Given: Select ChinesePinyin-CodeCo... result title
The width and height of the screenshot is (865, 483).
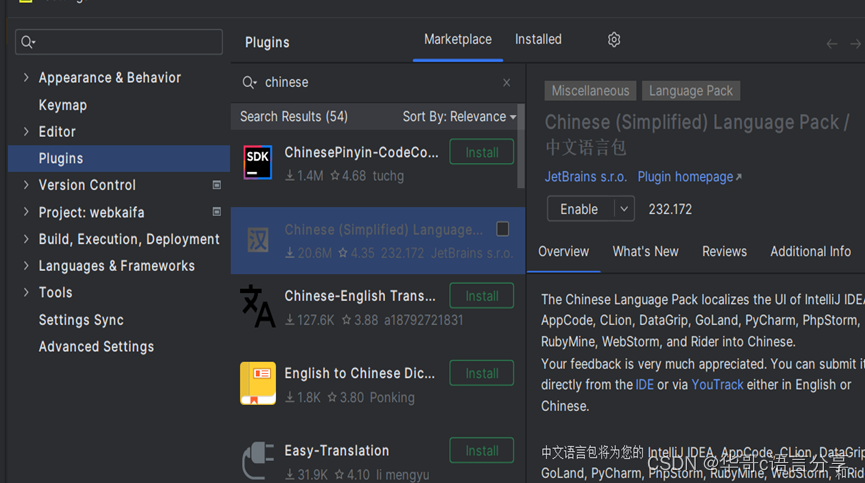Looking at the screenshot, I should click(x=361, y=153).
